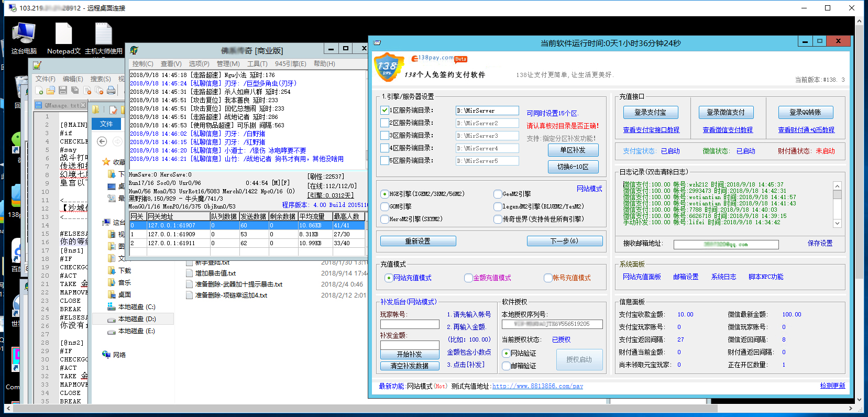Click the Notepad window title icon
This screenshot has width=868, height=417.
(x=37, y=65)
